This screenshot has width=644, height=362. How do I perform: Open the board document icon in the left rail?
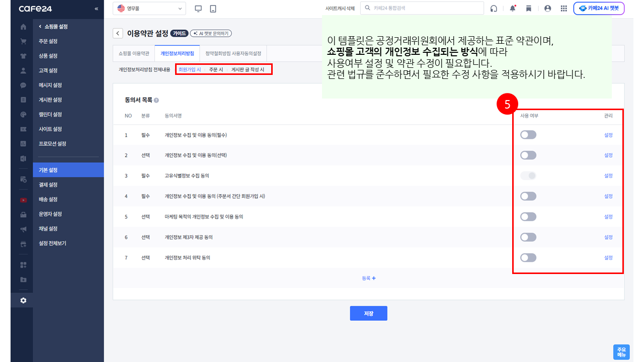click(x=23, y=100)
